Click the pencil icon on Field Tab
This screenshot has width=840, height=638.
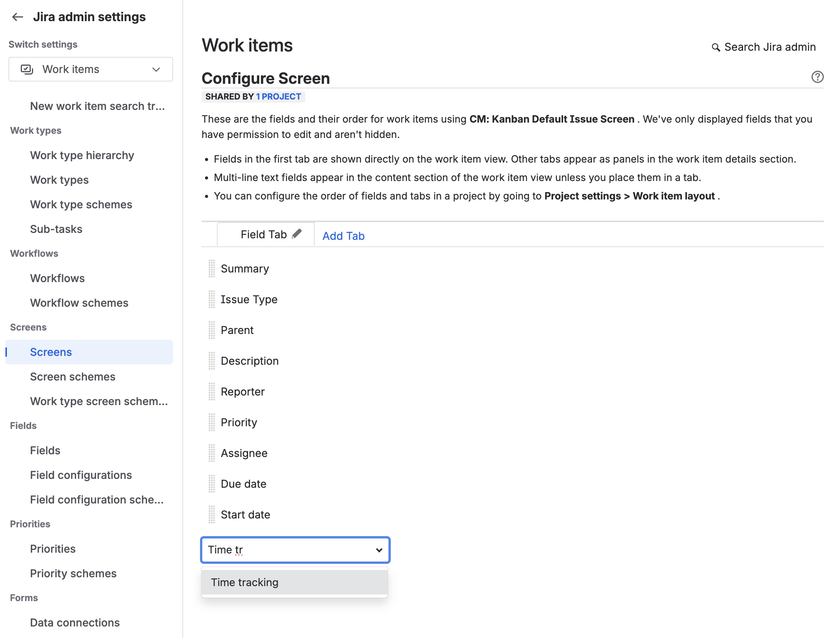pos(297,234)
